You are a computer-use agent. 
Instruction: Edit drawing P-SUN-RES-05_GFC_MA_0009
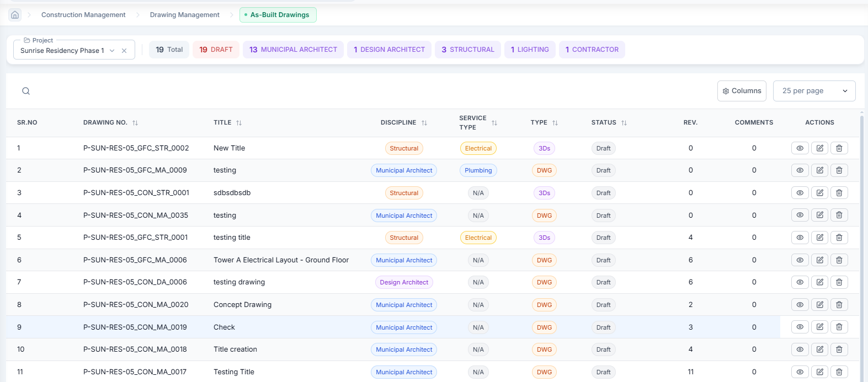coord(820,170)
